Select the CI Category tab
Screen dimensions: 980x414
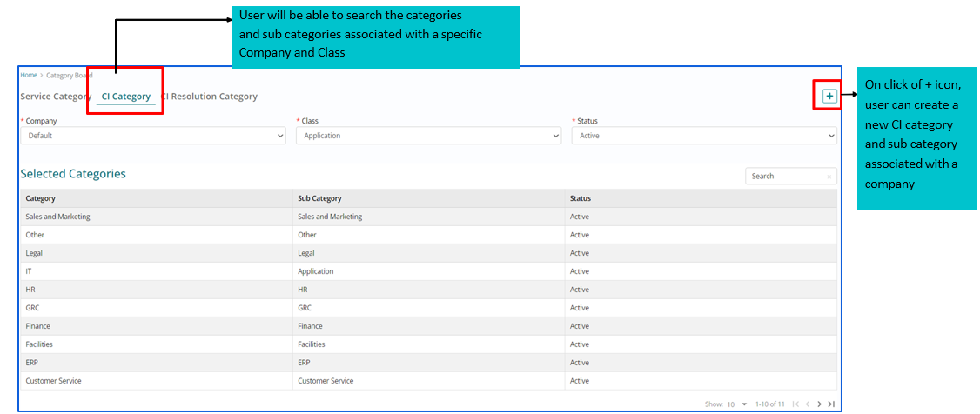126,97
